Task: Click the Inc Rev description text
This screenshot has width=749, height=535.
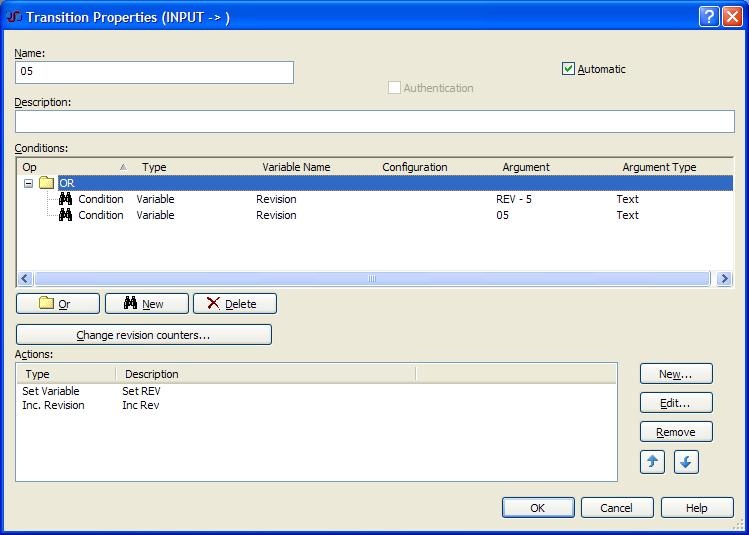Action: point(141,405)
